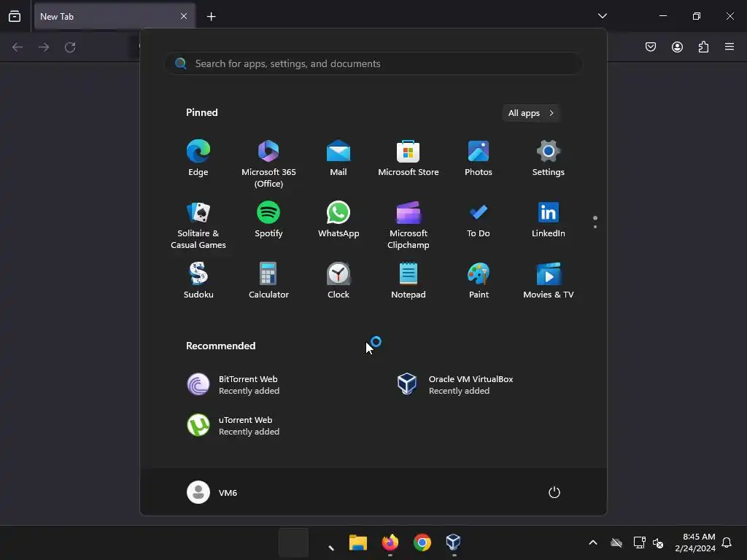Screen dimensions: 747x560
Task: Open the Spotify app
Action: [x=268, y=220]
